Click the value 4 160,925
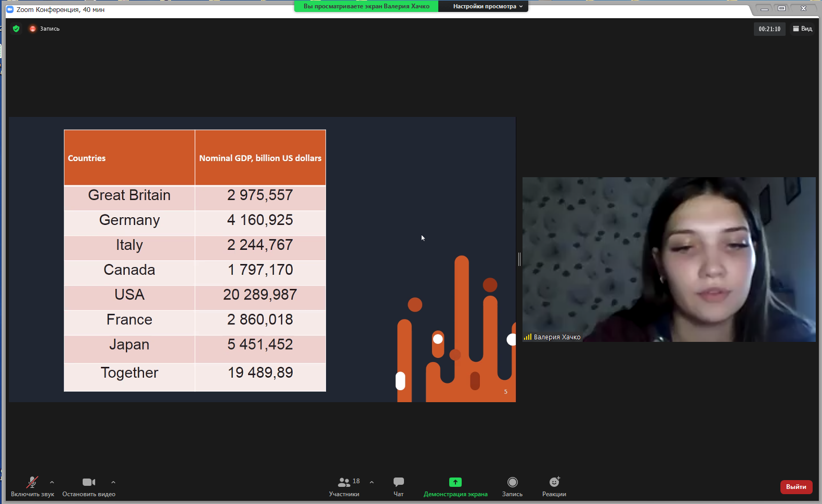Image resolution: width=822 pixels, height=504 pixels. tap(260, 220)
